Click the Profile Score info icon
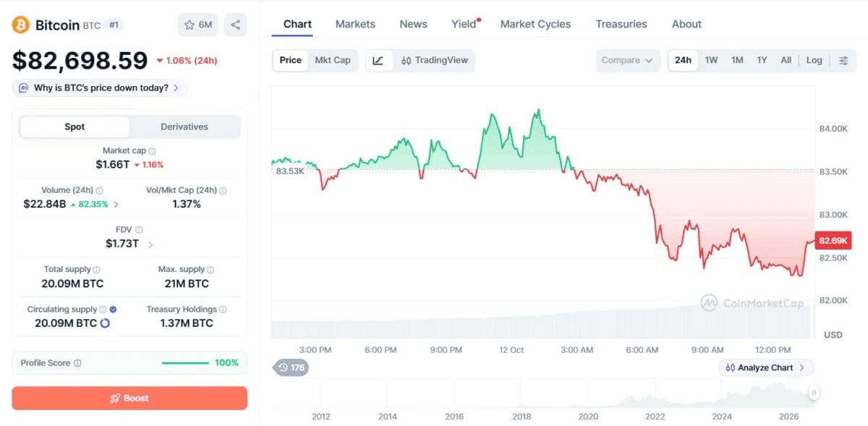 coord(77,363)
